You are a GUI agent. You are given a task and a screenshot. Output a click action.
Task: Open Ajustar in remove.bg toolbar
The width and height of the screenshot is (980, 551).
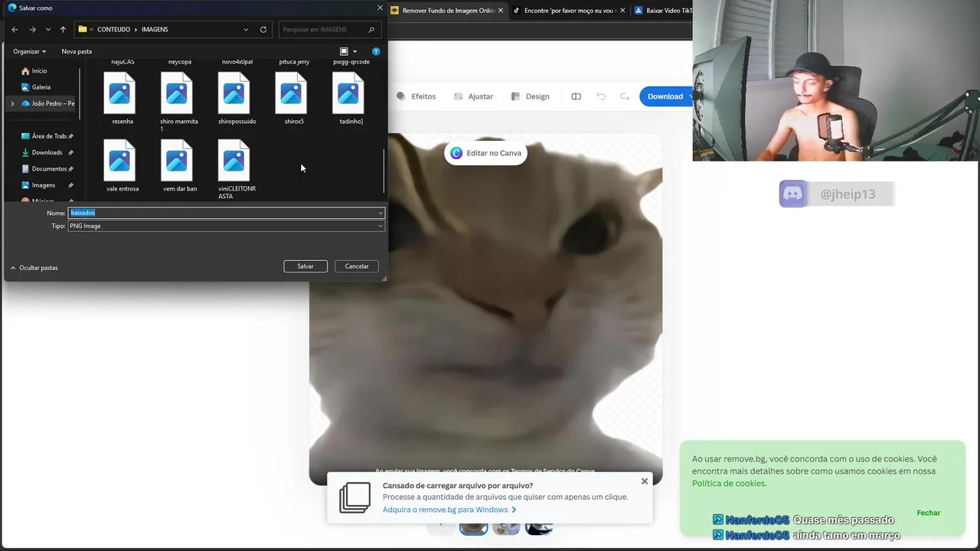coord(473,96)
